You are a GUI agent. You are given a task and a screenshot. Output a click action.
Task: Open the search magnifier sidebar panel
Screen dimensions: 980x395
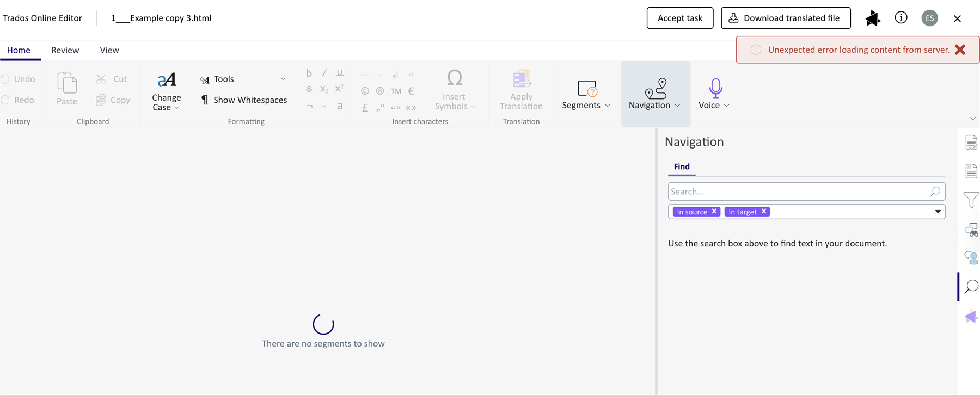pyautogui.click(x=971, y=286)
